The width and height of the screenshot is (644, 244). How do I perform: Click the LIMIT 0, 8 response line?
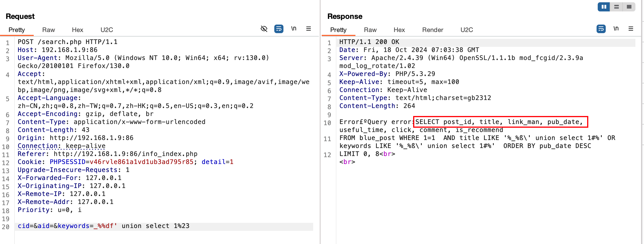coord(367,154)
